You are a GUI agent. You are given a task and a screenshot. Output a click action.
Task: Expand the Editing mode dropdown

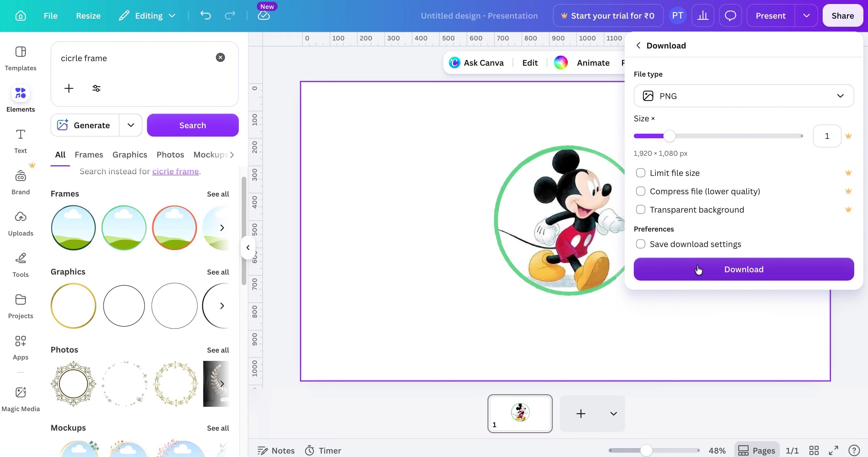click(x=148, y=16)
